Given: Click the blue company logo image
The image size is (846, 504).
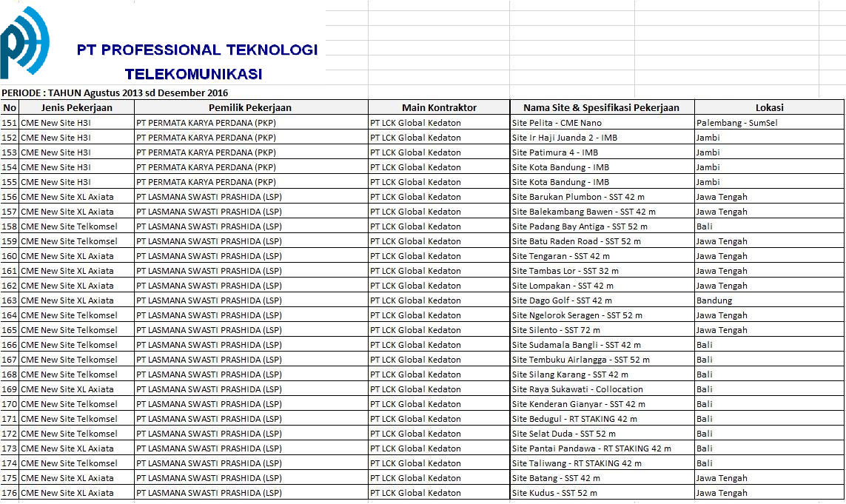Looking at the screenshot, I should 24,43.
